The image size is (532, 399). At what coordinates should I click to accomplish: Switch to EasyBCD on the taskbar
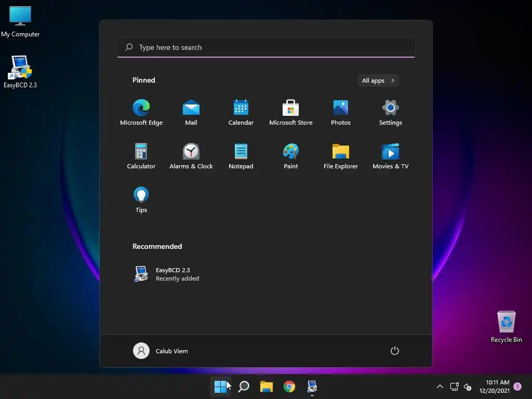[312, 387]
